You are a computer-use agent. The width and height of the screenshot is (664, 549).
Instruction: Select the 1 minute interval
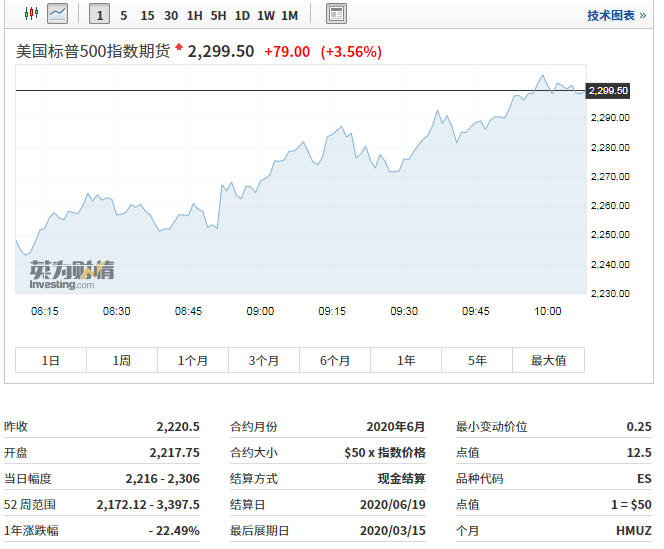tap(99, 15)
